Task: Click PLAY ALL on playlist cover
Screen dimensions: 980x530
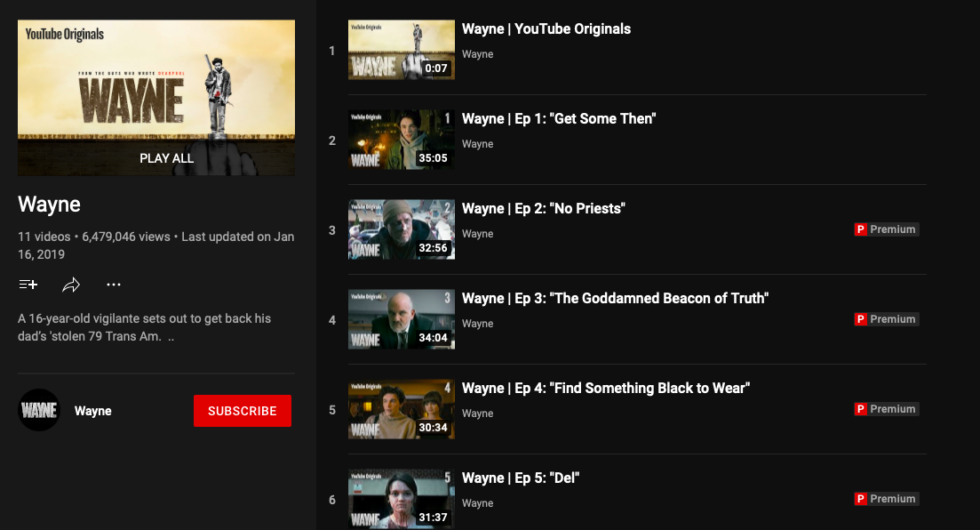Action: click(166, 158)
